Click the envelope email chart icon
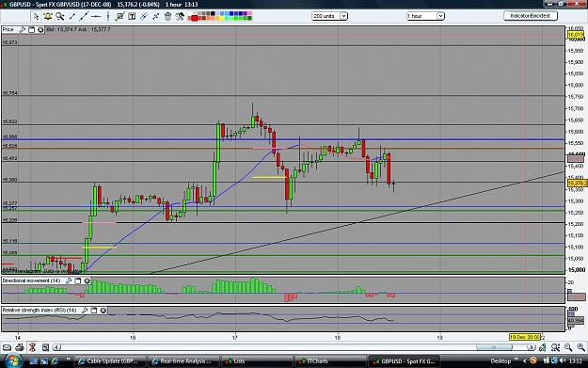The height and width of the screenshot is (368, 588). coord(7,347)
